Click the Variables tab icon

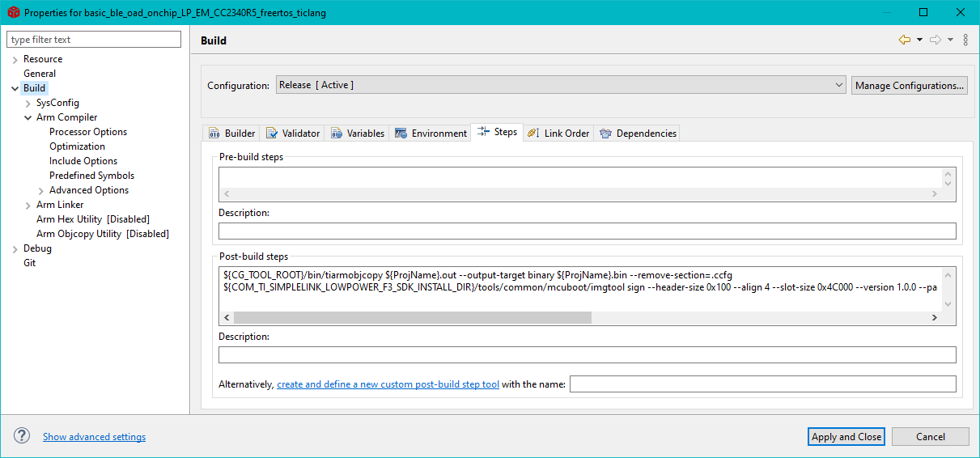pyautogui.click(x=337, y=134)
